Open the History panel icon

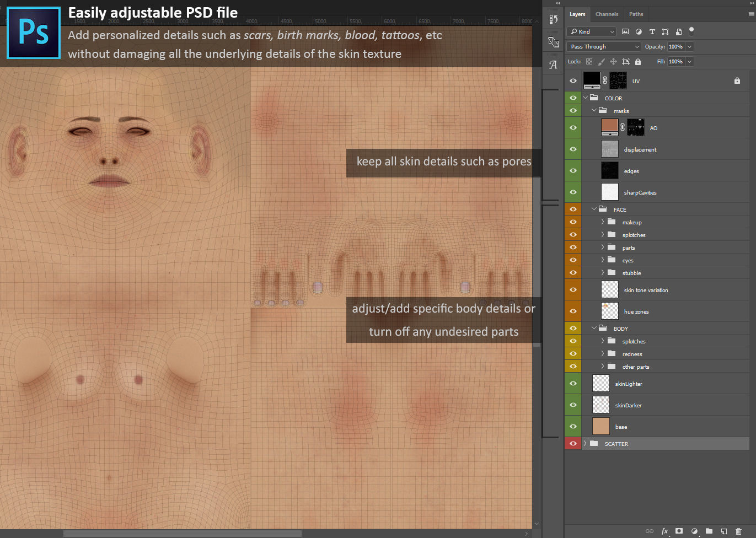[x=553, y=19]
